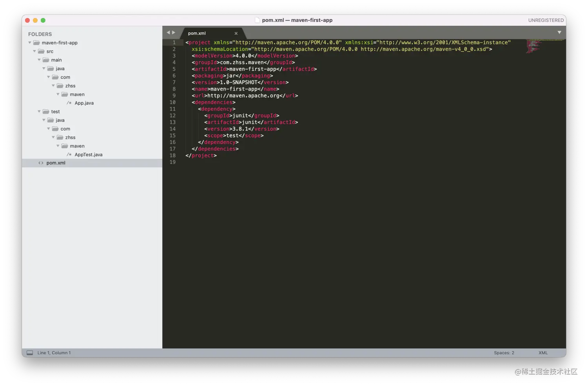Open the tab list dropdown arrow

click(x=559, y=33)
